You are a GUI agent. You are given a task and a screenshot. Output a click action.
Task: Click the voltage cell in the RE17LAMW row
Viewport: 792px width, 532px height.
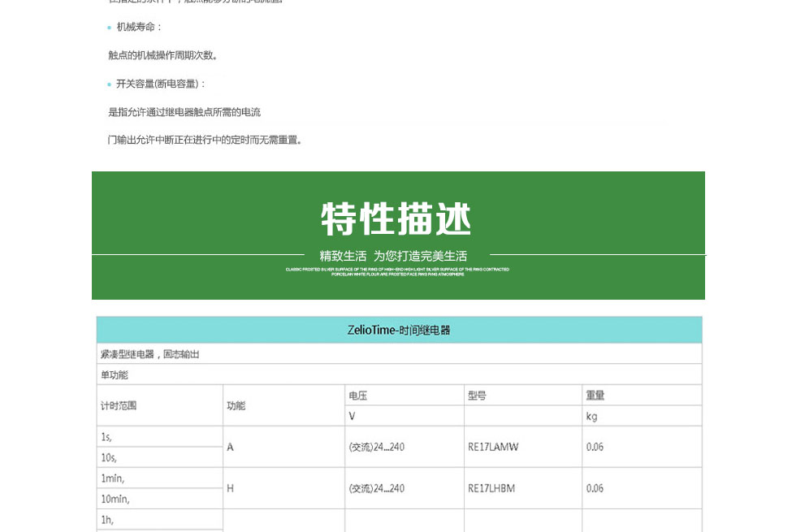(376, 447)
